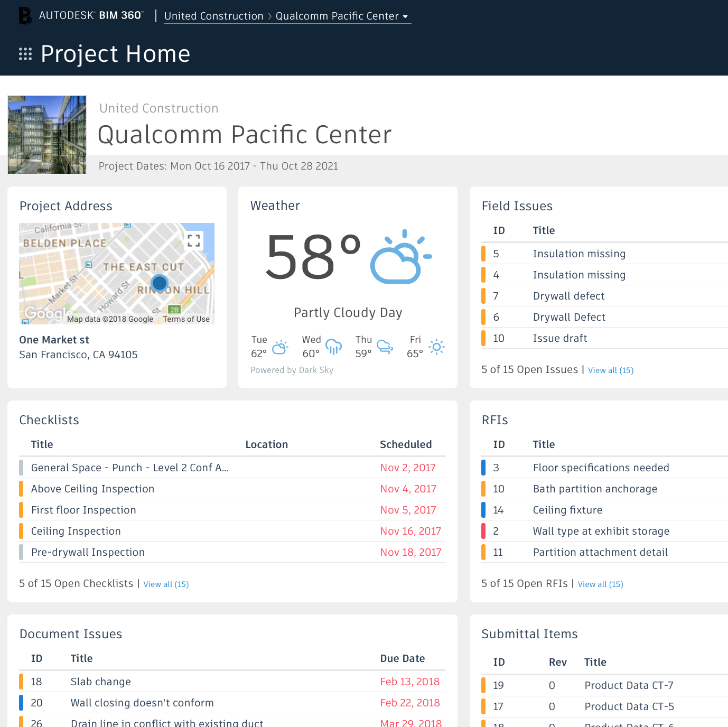Open RFI Bath partition anchorage
The width and height of the screenshot is (728, 727).
[604, 489]
